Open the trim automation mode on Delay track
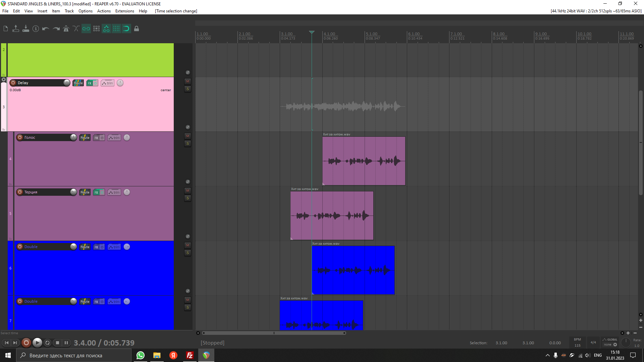Image resolution: width=644 pixels, height=362 pixels. coord(108,83)
